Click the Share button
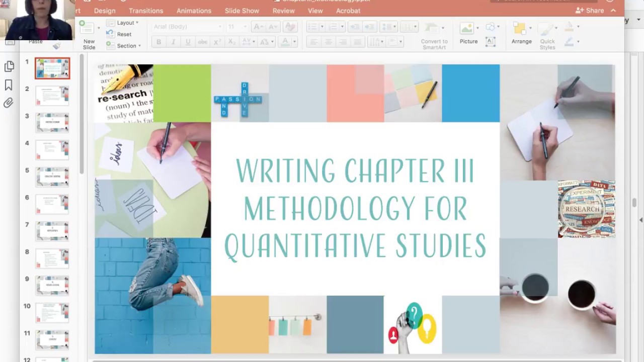644x362 pixels. [590, 11]
